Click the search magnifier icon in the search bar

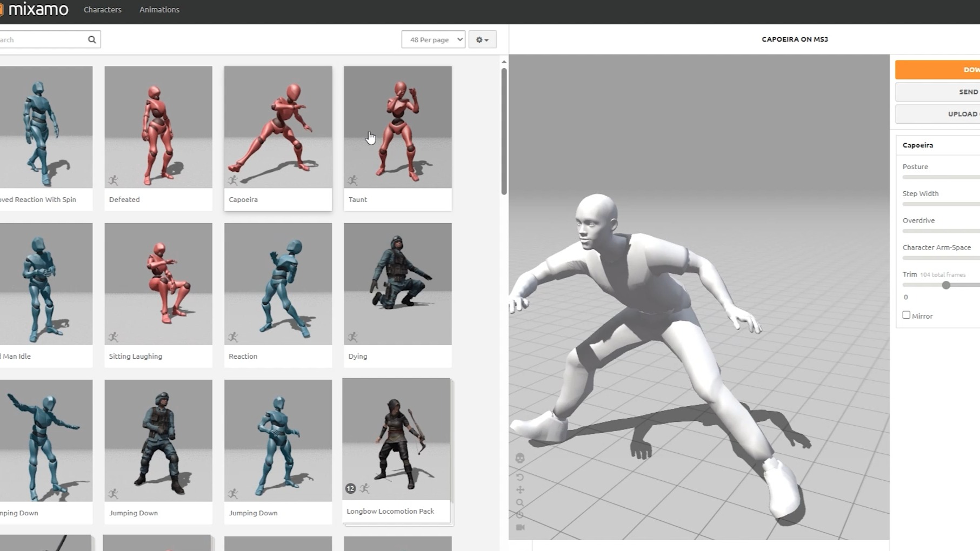point(92,39)
